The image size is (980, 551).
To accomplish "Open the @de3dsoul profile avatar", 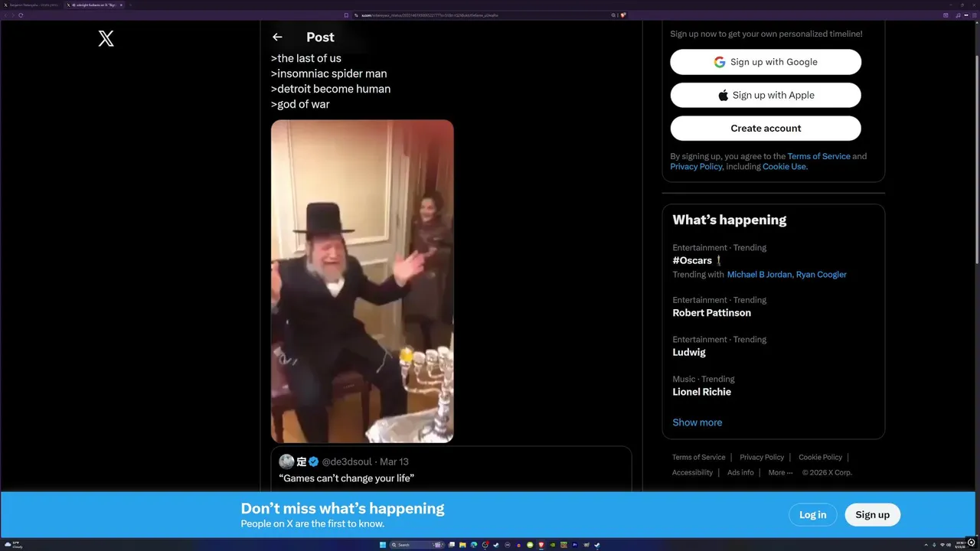I will pyautogui.click(x=286, y=461).
